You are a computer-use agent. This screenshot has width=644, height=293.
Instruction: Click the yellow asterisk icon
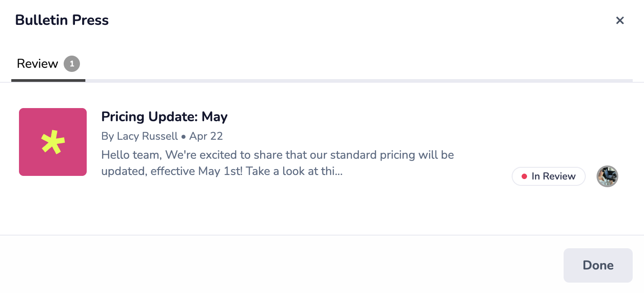tap(53, 142)
